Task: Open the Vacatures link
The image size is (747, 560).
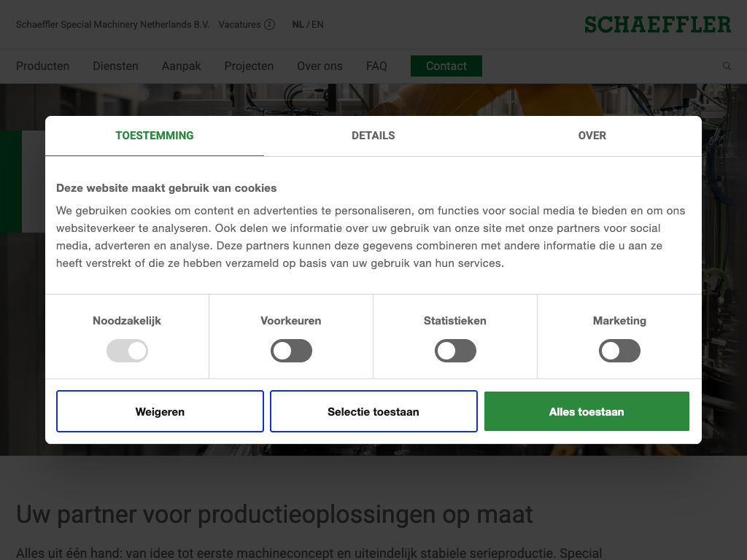Action: (239, 25)
